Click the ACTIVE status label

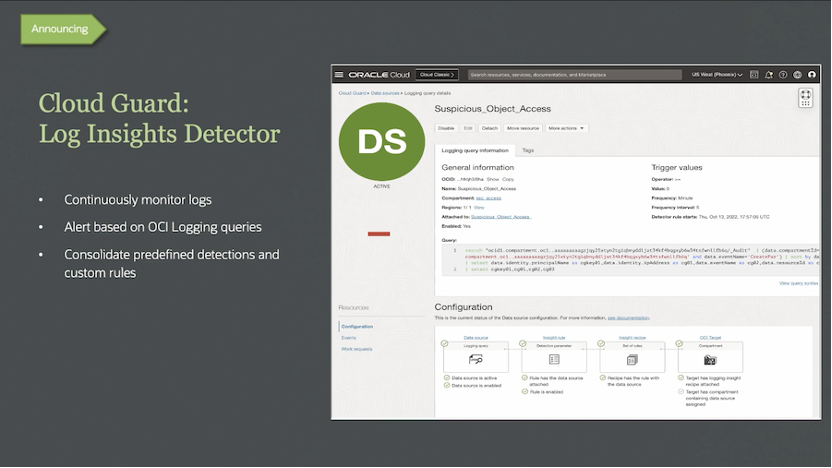(382, 186)
